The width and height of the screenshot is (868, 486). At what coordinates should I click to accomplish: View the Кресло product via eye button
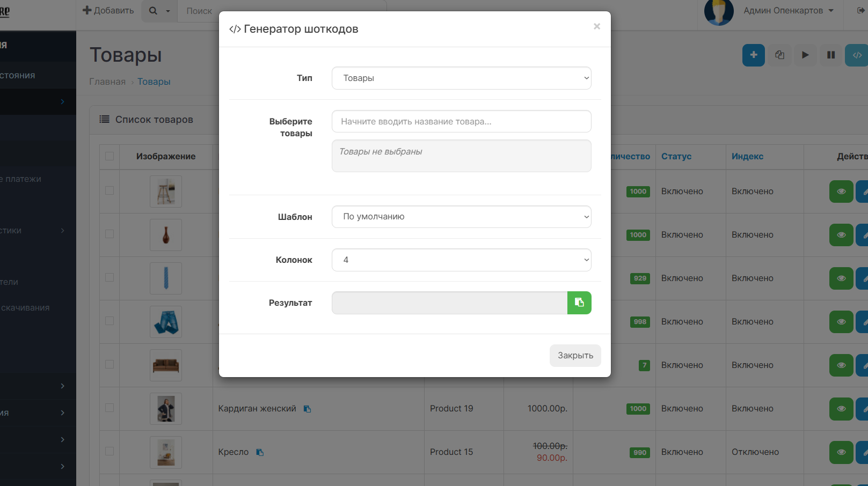841,452
